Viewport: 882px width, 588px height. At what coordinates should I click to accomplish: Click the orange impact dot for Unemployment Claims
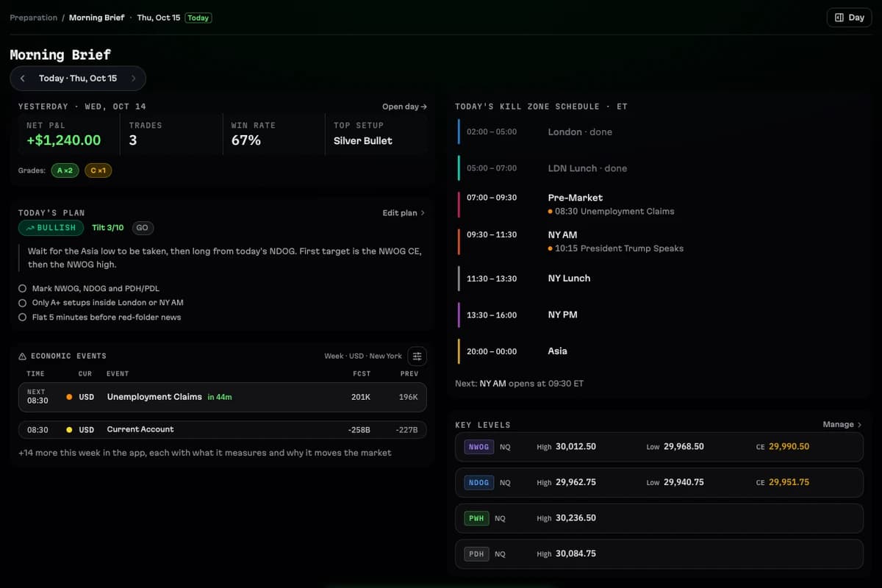click(69, 397)
